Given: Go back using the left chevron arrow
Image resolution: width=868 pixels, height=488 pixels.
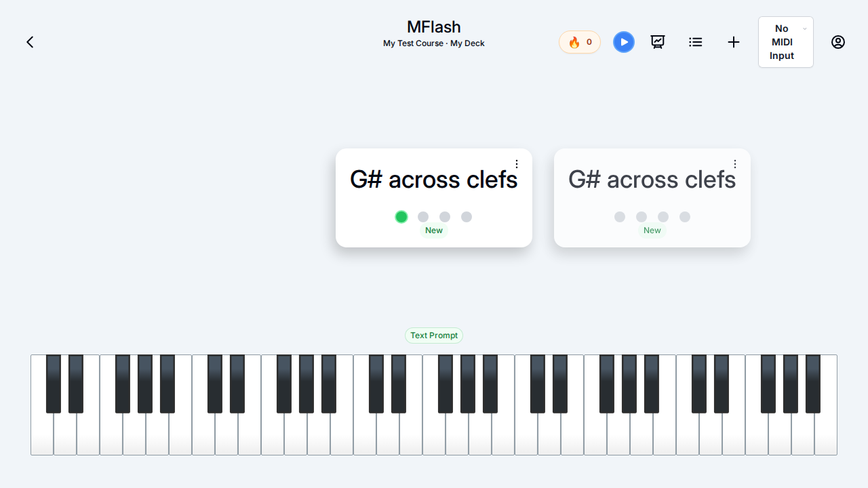Looking at the screenshot, I should (x=30, y=42).
